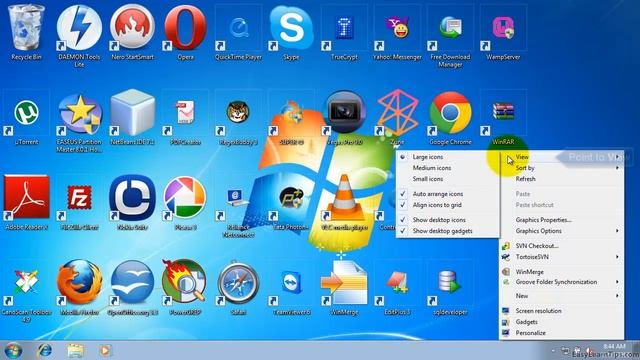Open Windows Explorer folder on taskbar
The image size is (640, 360).
[x=75, y=350]
